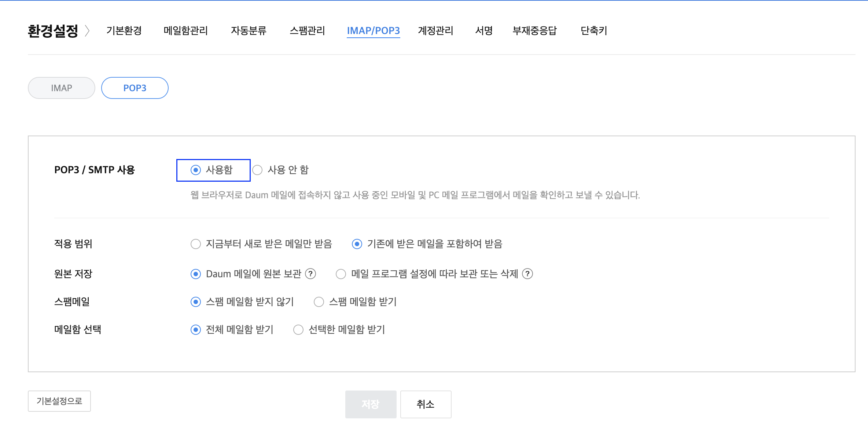
Task: Switch to the IMAP tab
Action: pyautogui.click(x=62, y=88)
